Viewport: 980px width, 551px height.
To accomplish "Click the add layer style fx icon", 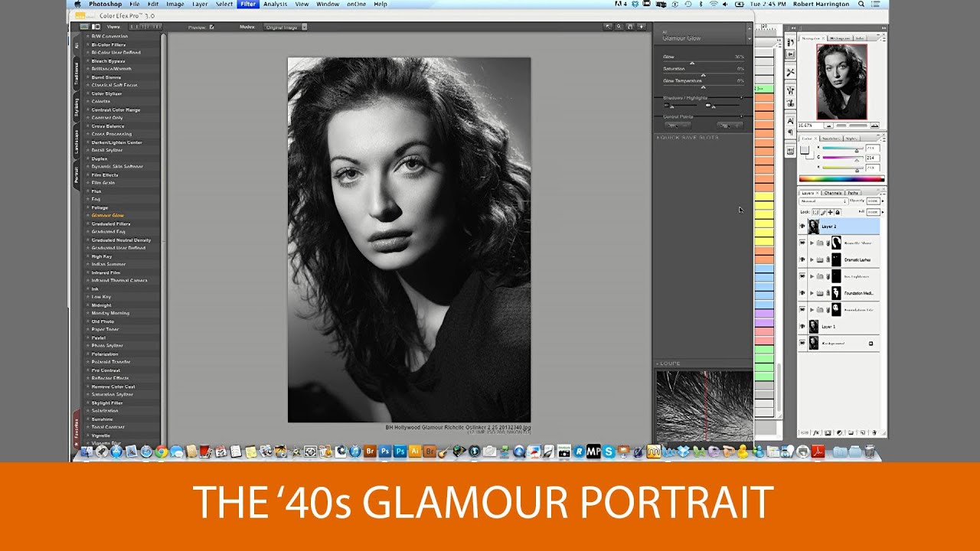I will click(817, 432).
